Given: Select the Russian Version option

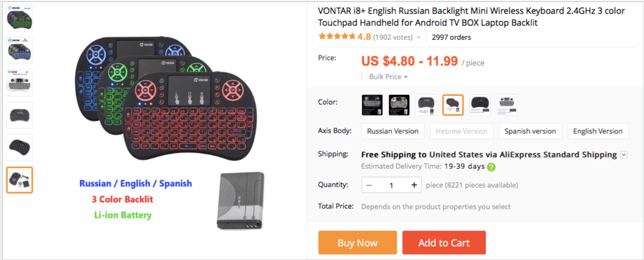Looking at the screenshot, I should 393,131.
